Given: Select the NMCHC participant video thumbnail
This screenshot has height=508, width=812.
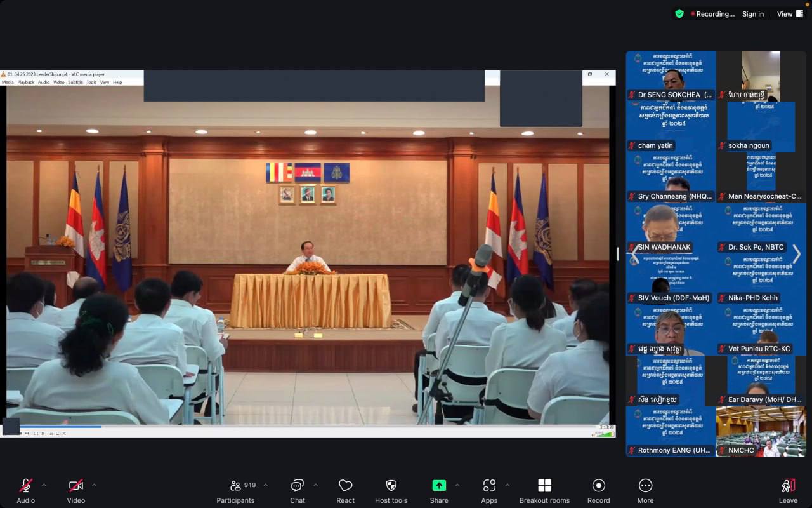Looking at the screenshot, I should [761, 432].
